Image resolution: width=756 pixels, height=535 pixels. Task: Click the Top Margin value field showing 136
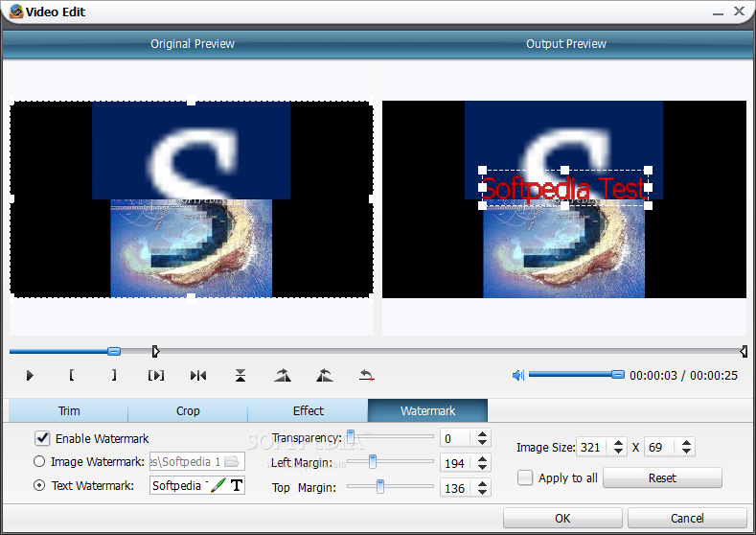457,488
